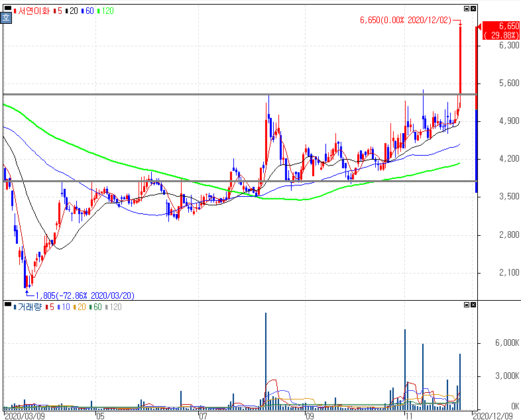
Task: Click the 07 month label on time axis
Action: [x=203, y=416]
